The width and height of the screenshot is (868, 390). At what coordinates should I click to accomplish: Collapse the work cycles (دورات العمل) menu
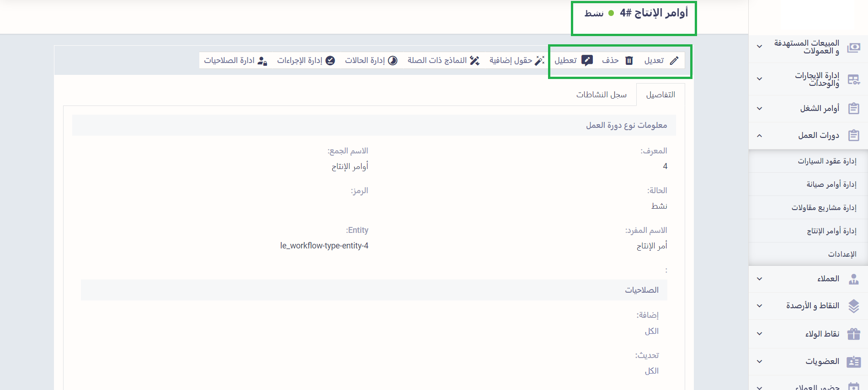[759, 136]
